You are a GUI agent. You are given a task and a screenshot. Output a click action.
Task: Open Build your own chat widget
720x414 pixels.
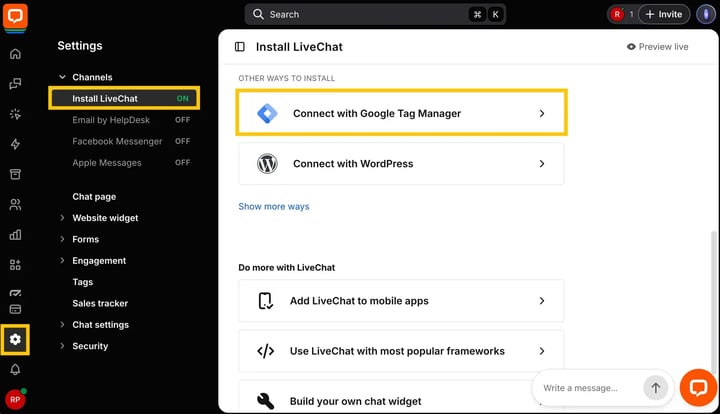pos(401,397)
